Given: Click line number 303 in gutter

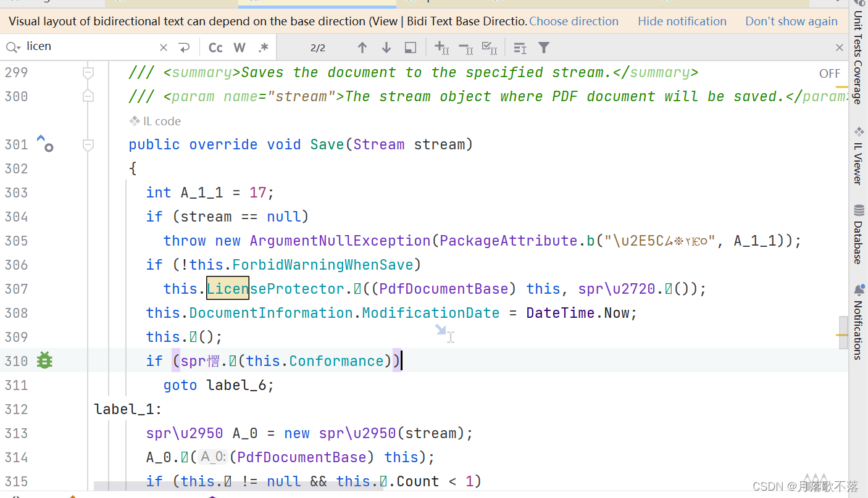Looking at the screenshot, I should [x=16, y=193].
